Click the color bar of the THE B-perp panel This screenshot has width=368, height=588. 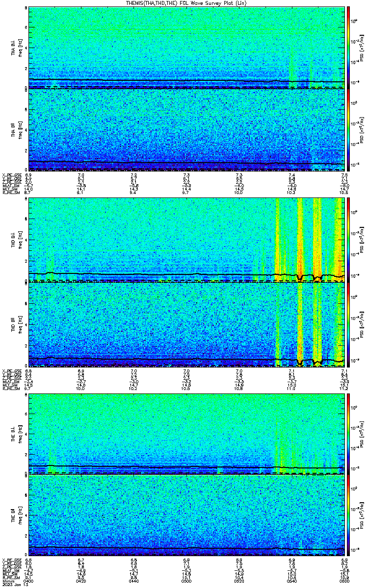pyautogui.click(x=348, y=433)
